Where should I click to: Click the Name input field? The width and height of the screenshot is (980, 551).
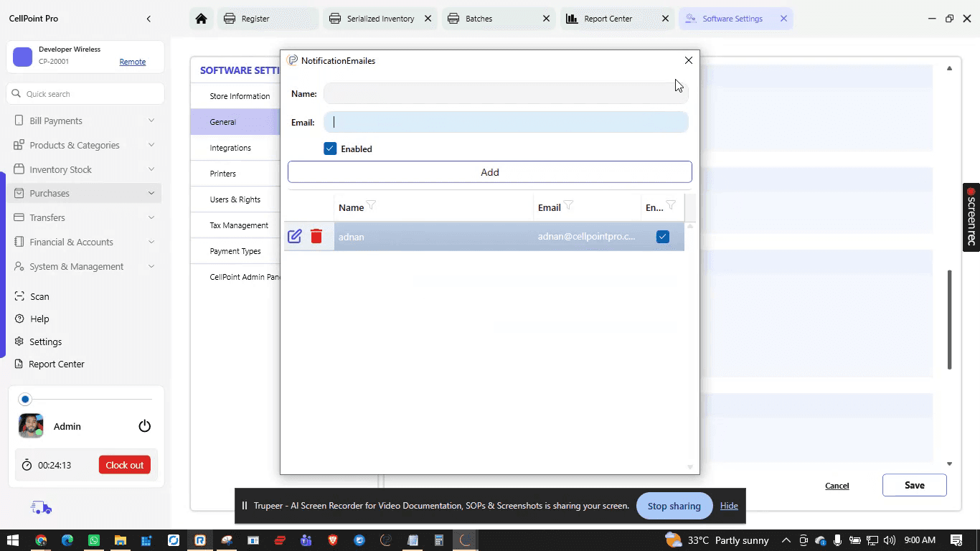pos(506,93)
